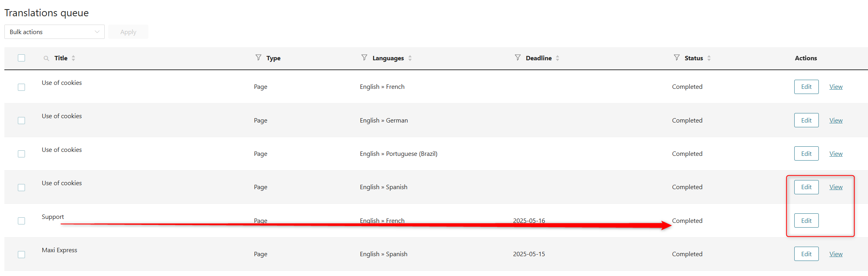View the Use of cookies French translation
Screen dimensions: 868x276
836,87
